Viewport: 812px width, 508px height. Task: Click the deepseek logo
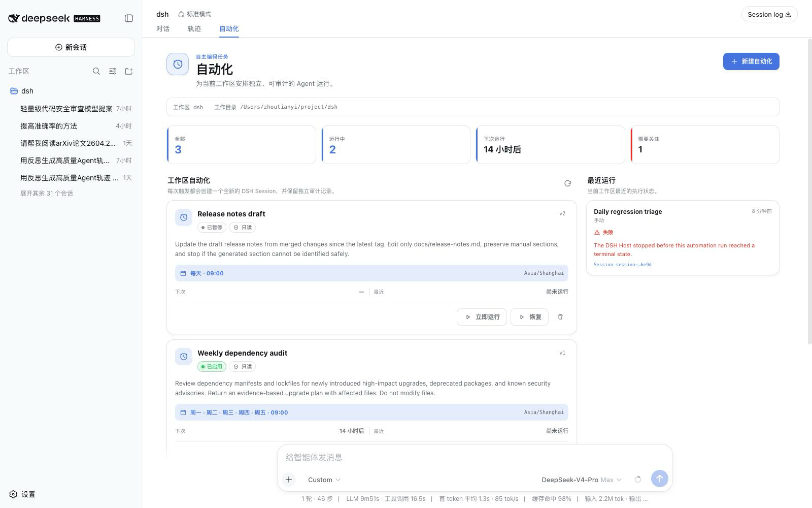click(54, 18)
